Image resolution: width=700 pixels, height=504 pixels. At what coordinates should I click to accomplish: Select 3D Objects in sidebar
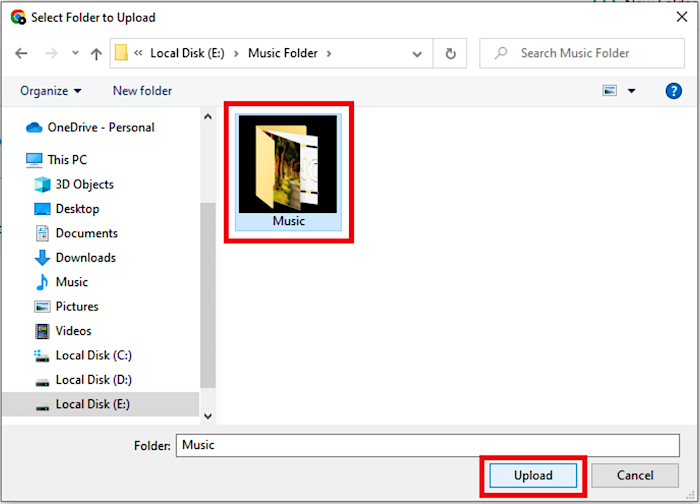[84, 184]
